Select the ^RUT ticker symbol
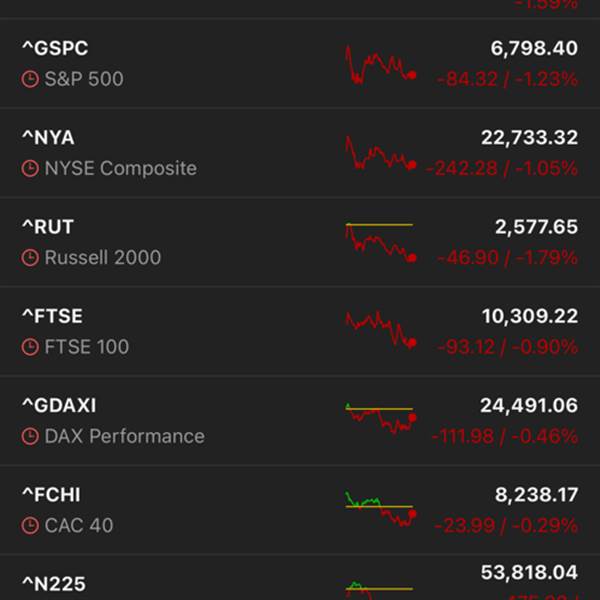Screen dimensions: 600x600 (x=48, y=228)
